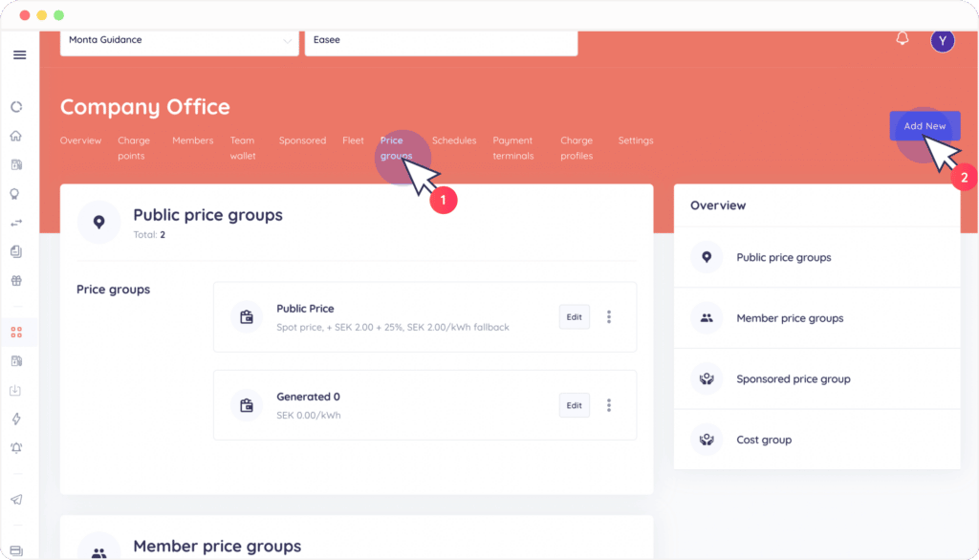
Task: Click the wallet icon on Public Price row
Action: pyautogui.click(x=247, y=317)
